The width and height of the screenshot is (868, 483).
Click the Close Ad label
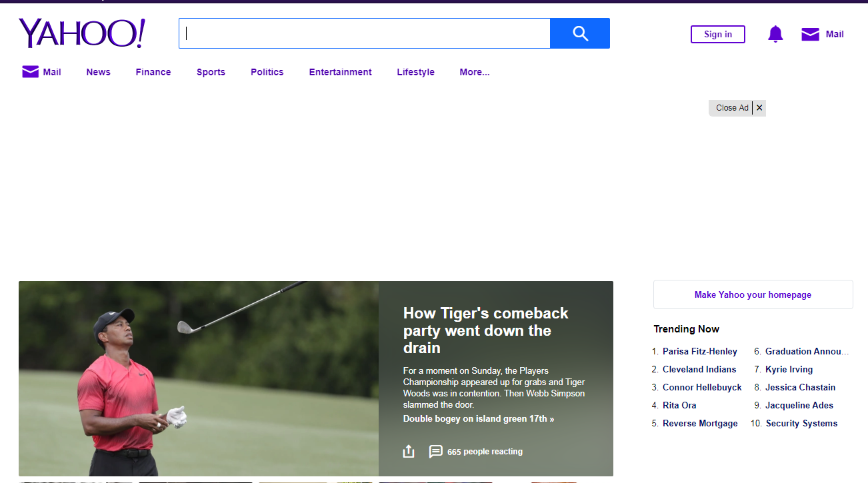[x=732, y=108]
